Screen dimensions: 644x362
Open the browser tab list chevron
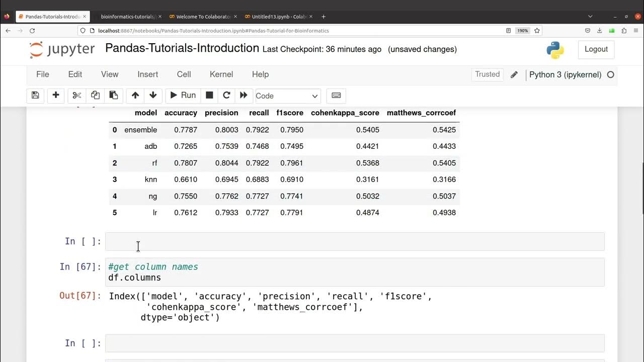590,17
